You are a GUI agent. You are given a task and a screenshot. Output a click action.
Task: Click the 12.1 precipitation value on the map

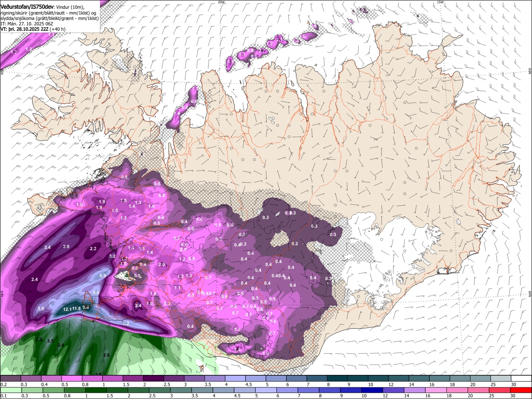67,309
